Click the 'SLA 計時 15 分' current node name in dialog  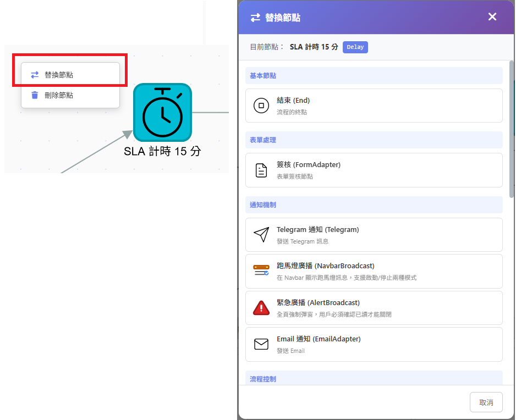[x=314, y=47]
